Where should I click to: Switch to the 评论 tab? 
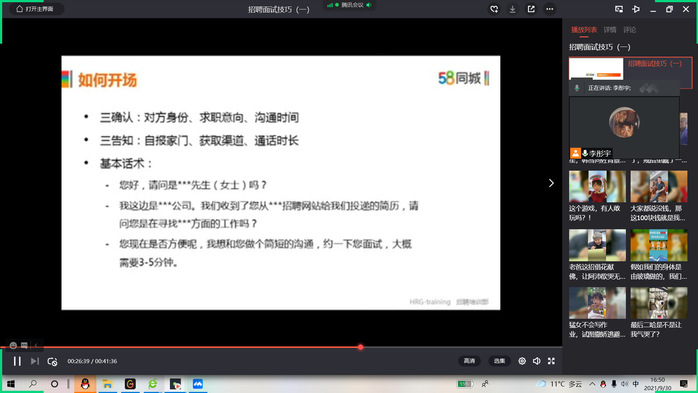[x=629, y=30]
